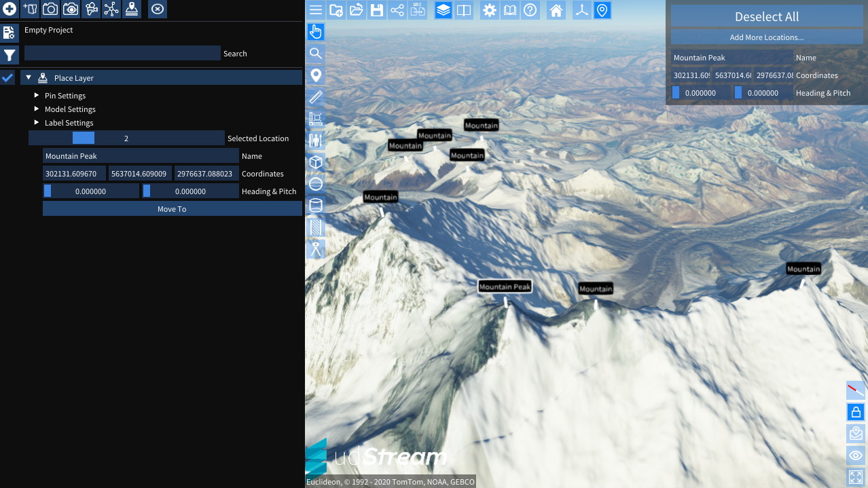
Task: Open the settings gear icon
Action: point(489,10)
